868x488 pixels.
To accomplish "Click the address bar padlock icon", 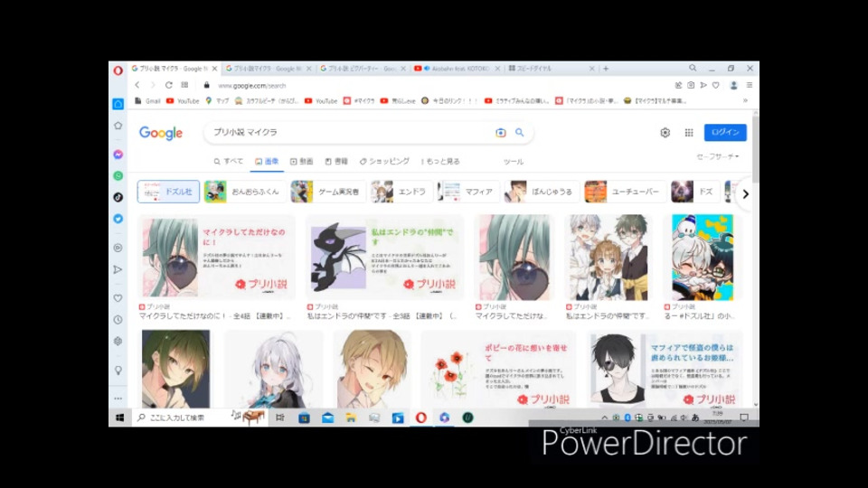I will point(206,85).
